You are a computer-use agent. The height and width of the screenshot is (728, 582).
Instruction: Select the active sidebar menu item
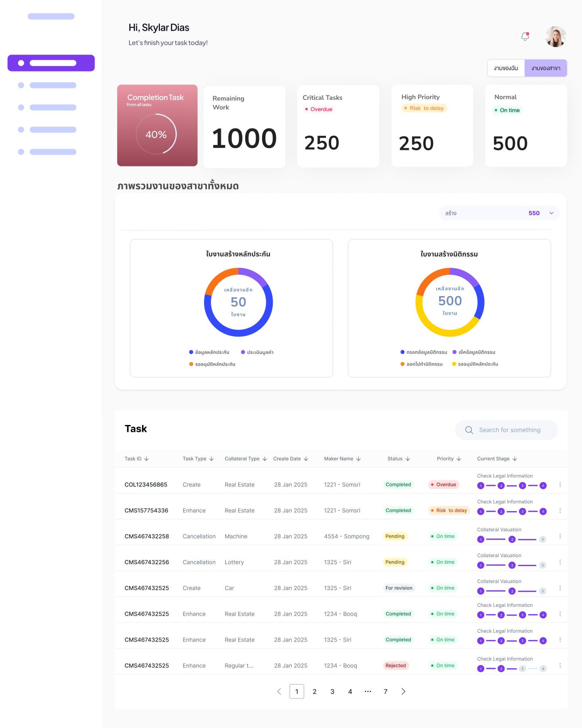pos(51,63)
